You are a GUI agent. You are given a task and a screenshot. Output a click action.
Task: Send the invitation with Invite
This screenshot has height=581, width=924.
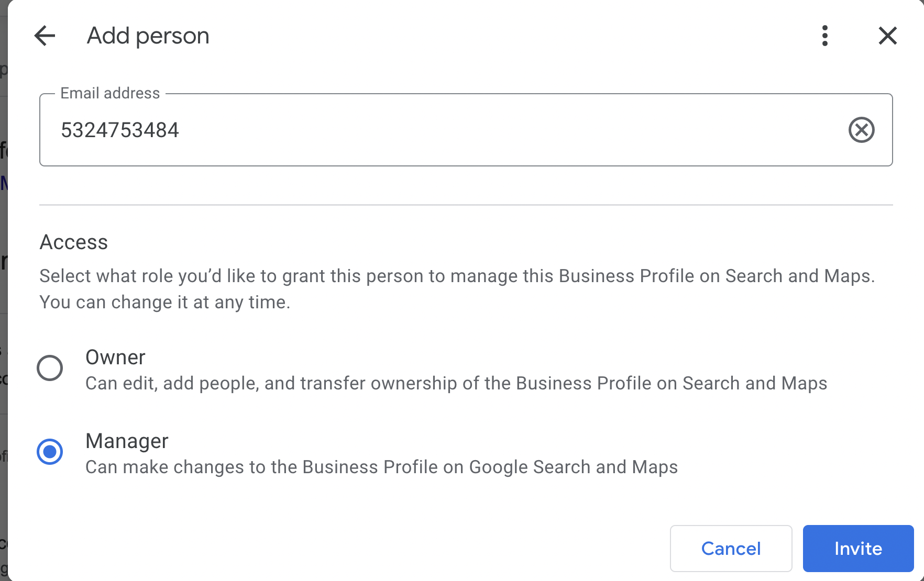858,549
